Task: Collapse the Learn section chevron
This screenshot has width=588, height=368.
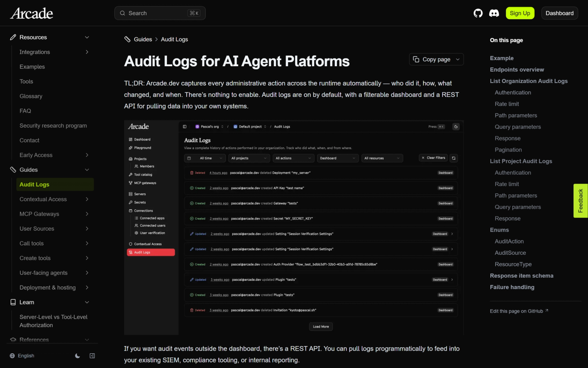Action: (x=87, y=302)
